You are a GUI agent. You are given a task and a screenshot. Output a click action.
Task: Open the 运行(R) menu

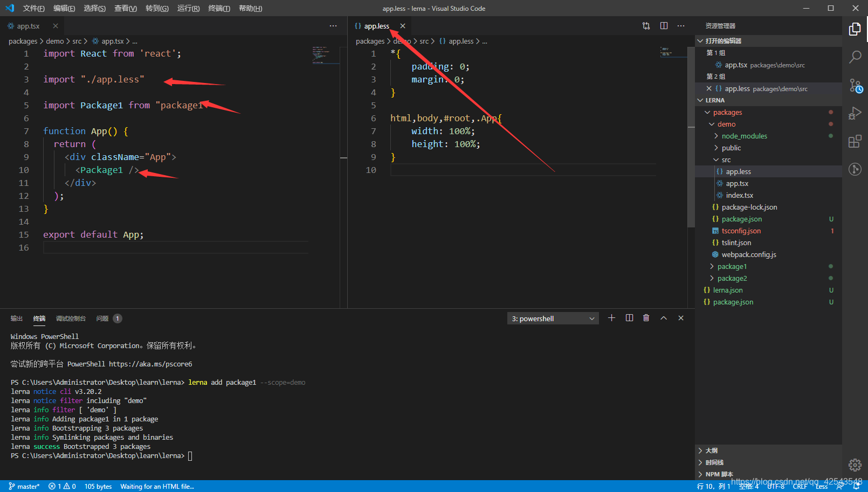[x=188, y=8]
